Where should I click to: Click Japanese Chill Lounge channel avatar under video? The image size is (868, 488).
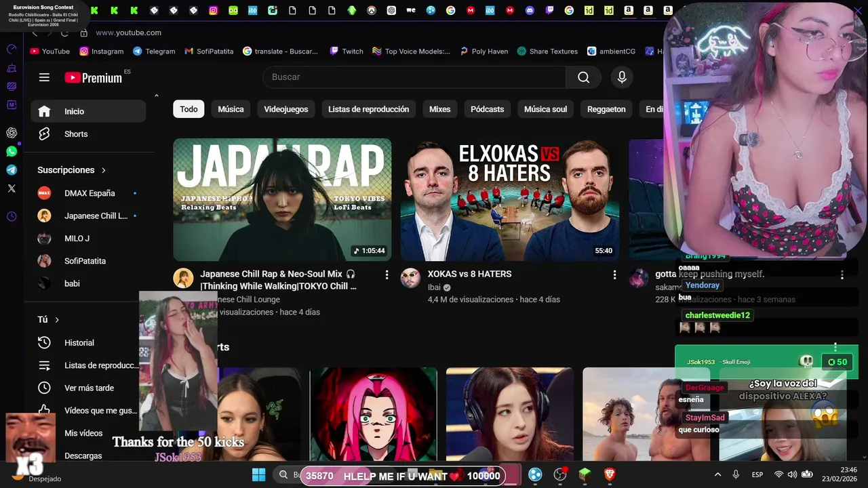click(x=183, y=278)
